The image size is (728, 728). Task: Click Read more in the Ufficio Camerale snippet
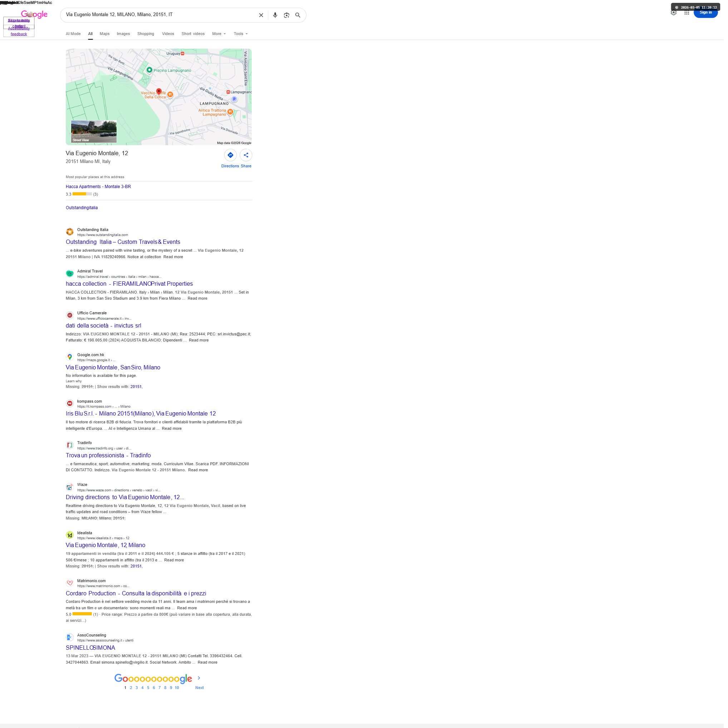point(200,342)
